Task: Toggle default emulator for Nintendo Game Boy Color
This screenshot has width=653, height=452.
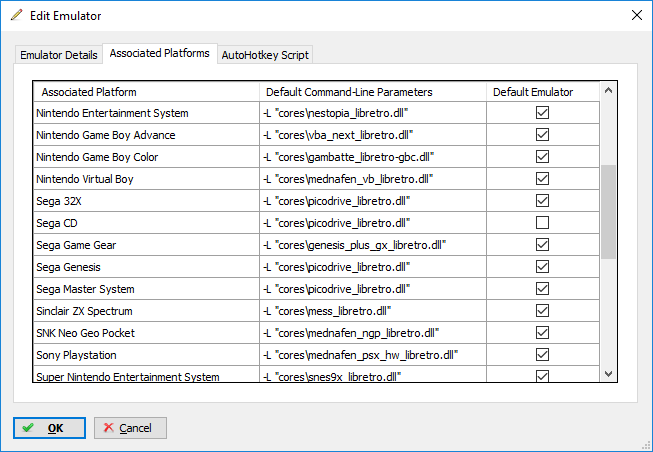Action: (x=542, y=157)
